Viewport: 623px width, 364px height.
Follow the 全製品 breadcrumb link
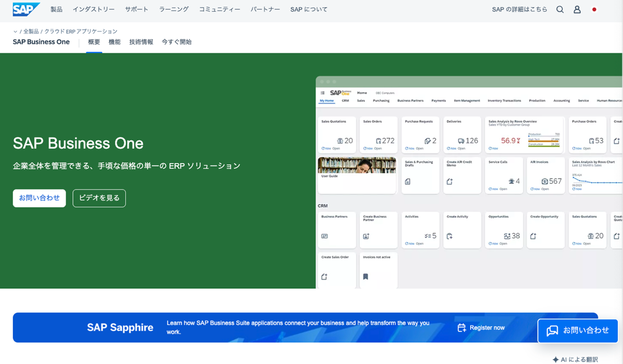[31, 32]
